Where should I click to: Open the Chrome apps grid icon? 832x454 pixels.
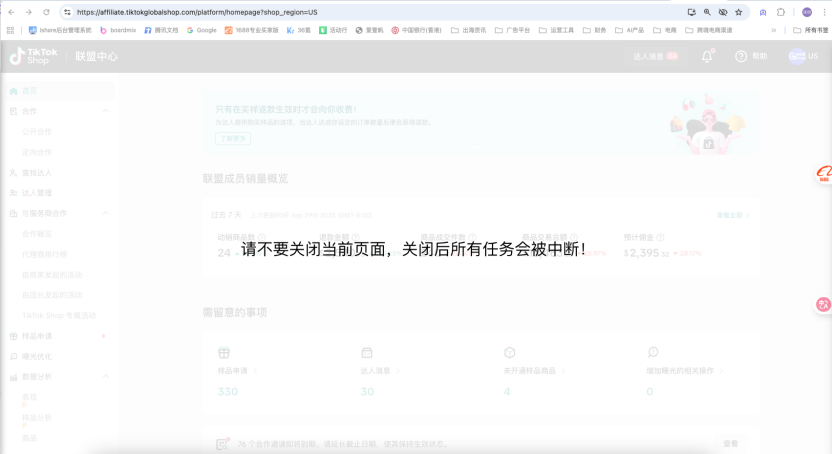(x=10, y=30)
